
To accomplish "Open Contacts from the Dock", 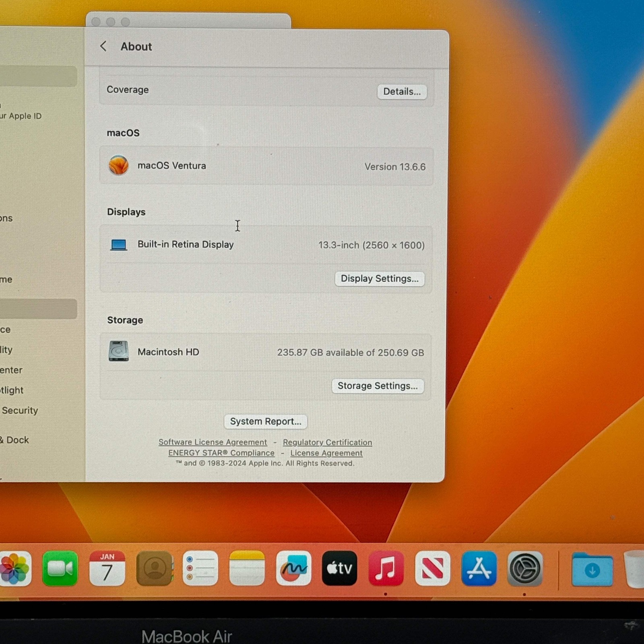I will click(155, 568).
